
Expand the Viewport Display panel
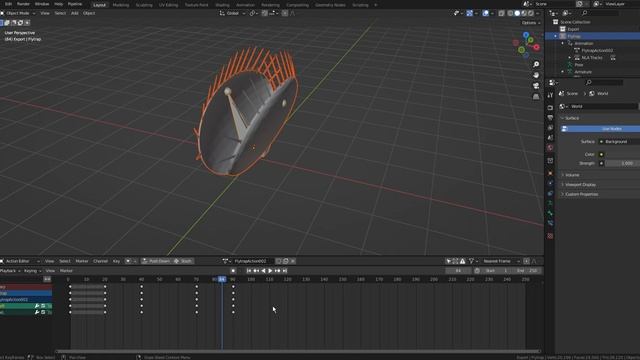[580, 185]
